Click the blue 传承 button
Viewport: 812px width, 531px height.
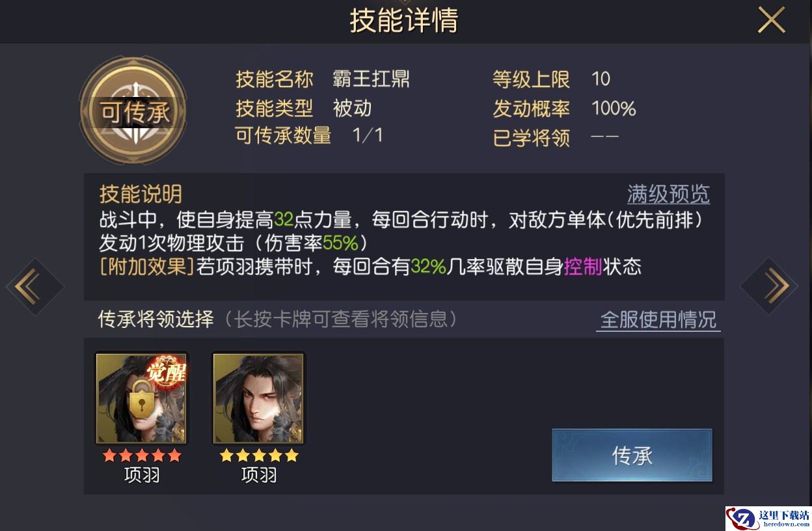(632, 456)
